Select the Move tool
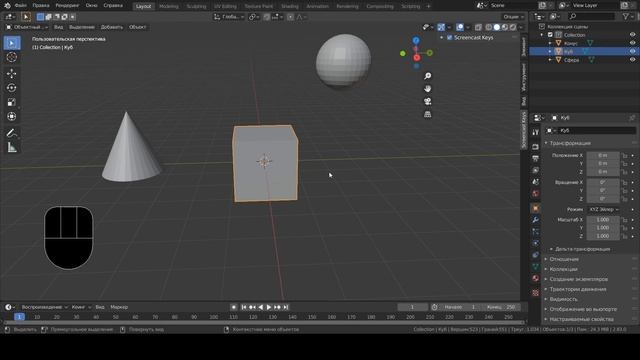The width and height of the screenshot is (640, 360). click(12, 73)
